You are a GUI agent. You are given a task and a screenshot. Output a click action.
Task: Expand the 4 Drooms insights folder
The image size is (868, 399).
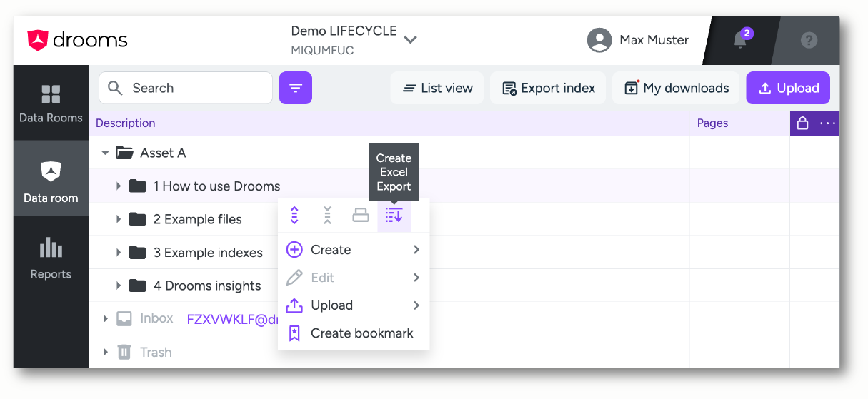click(x=119, y=286)
